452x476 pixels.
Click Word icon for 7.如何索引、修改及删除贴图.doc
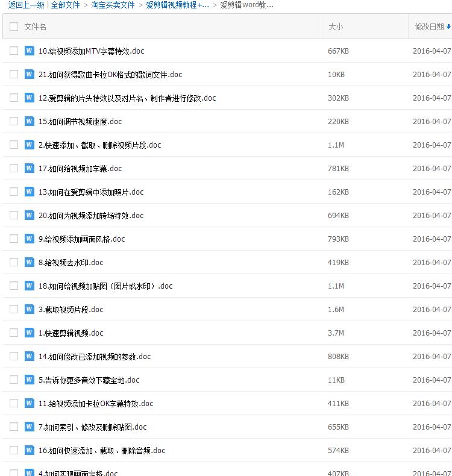coord(29,427)
